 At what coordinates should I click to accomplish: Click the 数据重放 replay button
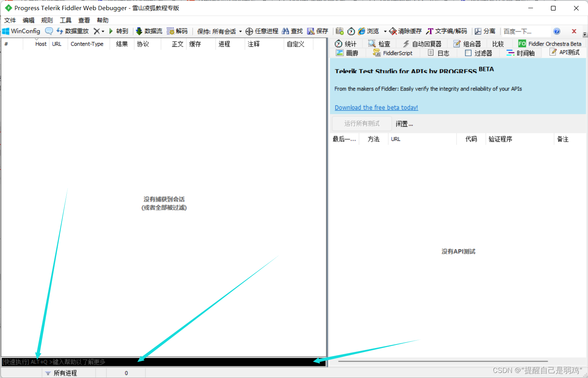pyautogui.click(x=73, y=31)
